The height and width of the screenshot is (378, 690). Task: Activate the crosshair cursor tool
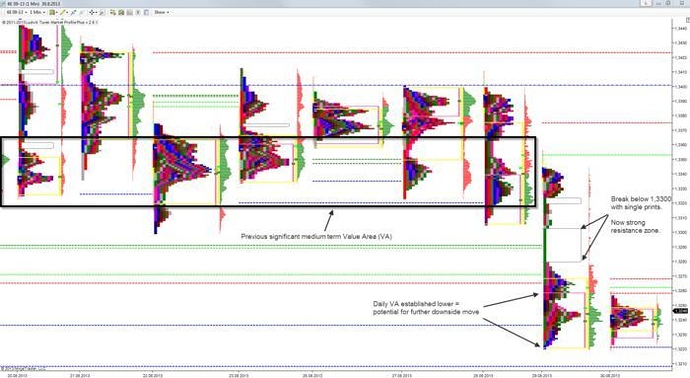coord(92,12)
